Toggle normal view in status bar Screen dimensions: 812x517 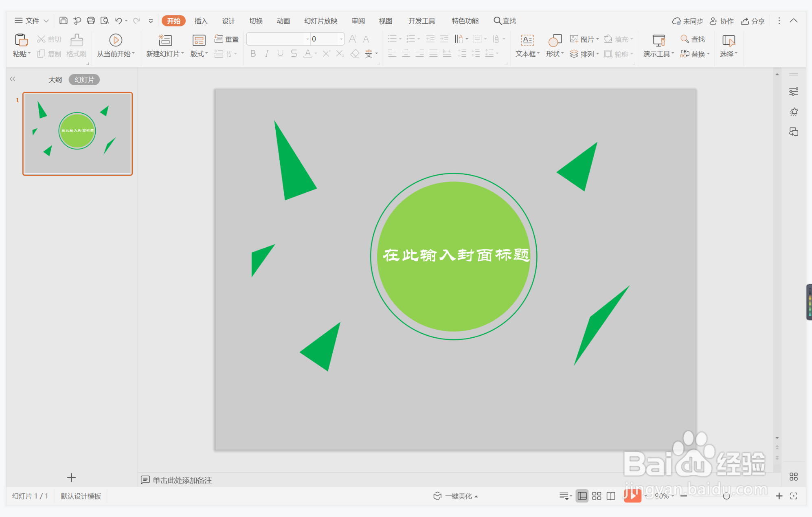tap(582, 496)
